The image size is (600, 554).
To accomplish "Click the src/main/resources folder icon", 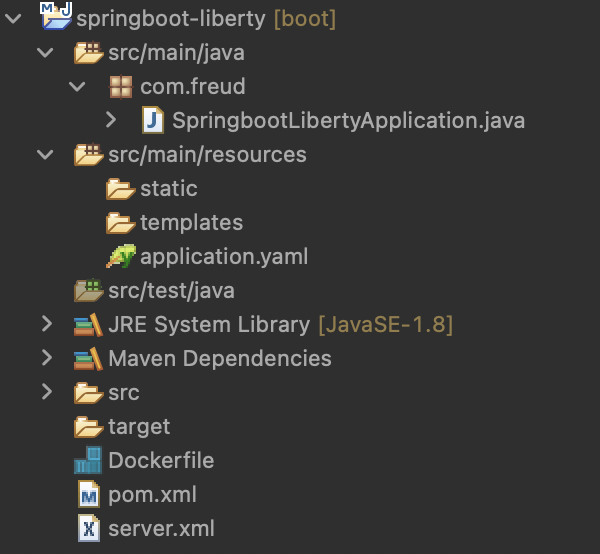I will point(88,154).
